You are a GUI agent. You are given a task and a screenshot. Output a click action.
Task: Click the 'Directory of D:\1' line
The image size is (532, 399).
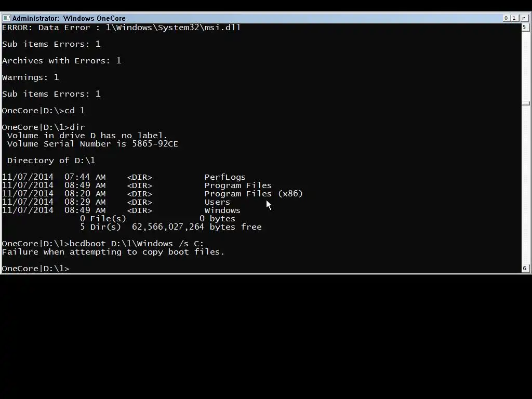coord(51,161)
